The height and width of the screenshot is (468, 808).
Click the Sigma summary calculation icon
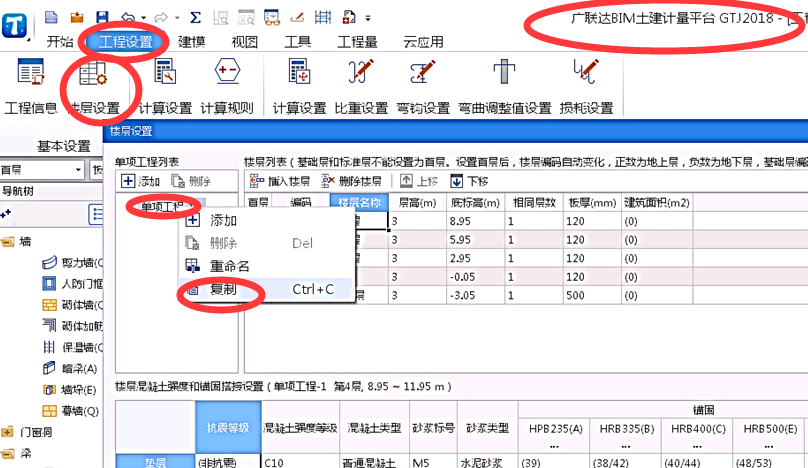(195, 18)
